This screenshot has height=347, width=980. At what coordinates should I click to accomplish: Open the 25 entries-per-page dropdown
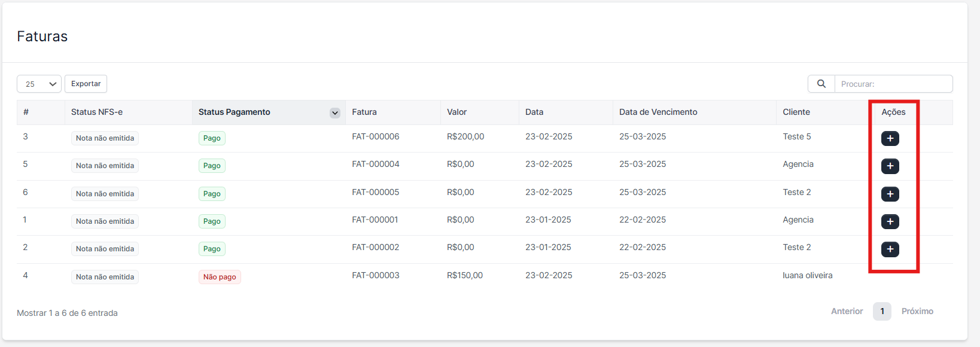[x=39, y=84]
